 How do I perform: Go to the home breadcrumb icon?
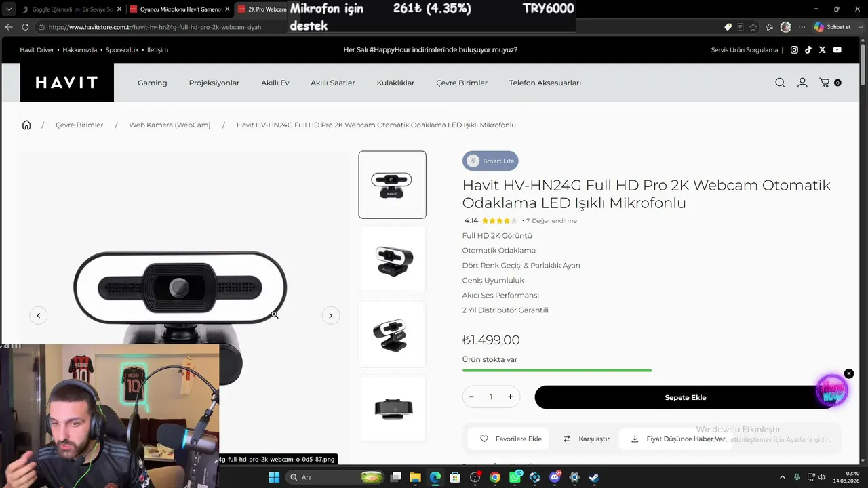point(26,125)
